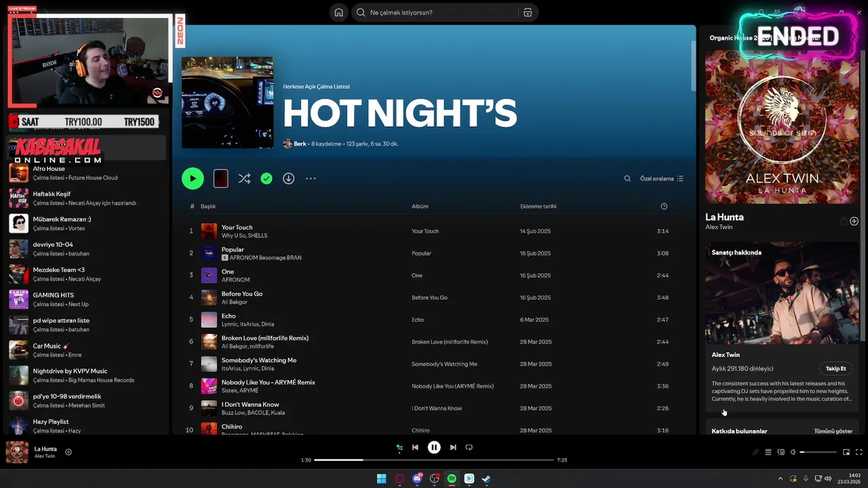Go to Spotify Home via house icon

[339, 12]
